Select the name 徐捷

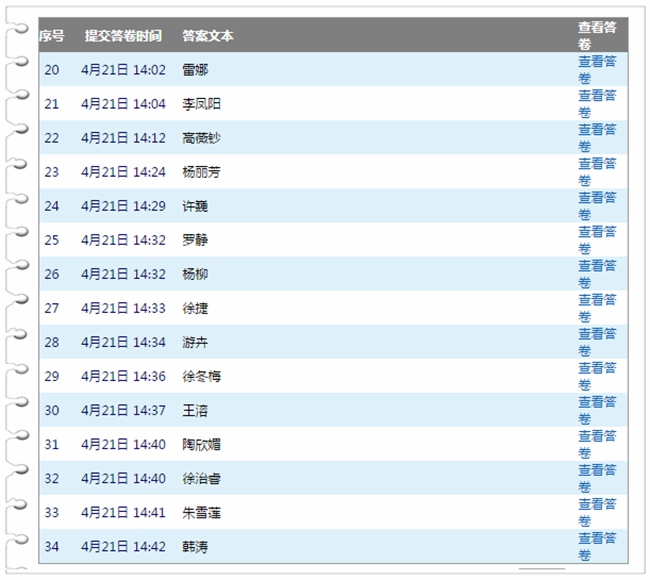[x=195, y=308]
